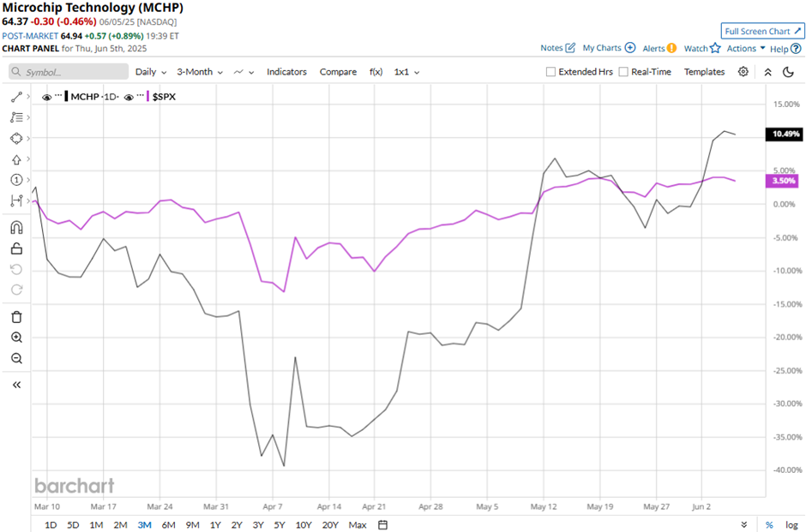Select the 2M time range
806x532 pixels.
[x=120, y=525]
